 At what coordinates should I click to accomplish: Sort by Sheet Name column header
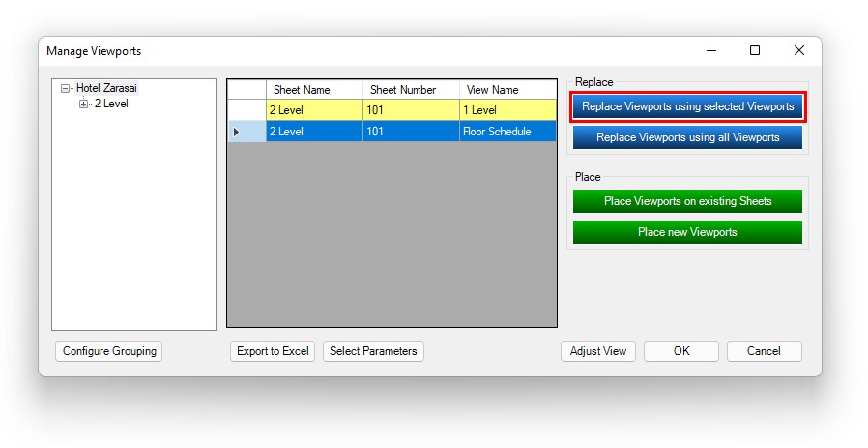(x=314, y=90)
